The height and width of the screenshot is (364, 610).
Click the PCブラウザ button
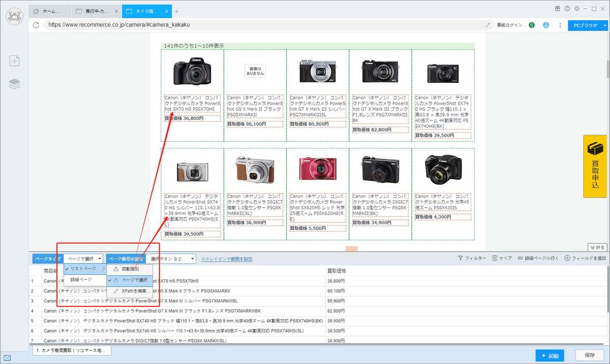click(x=585, y=25)
